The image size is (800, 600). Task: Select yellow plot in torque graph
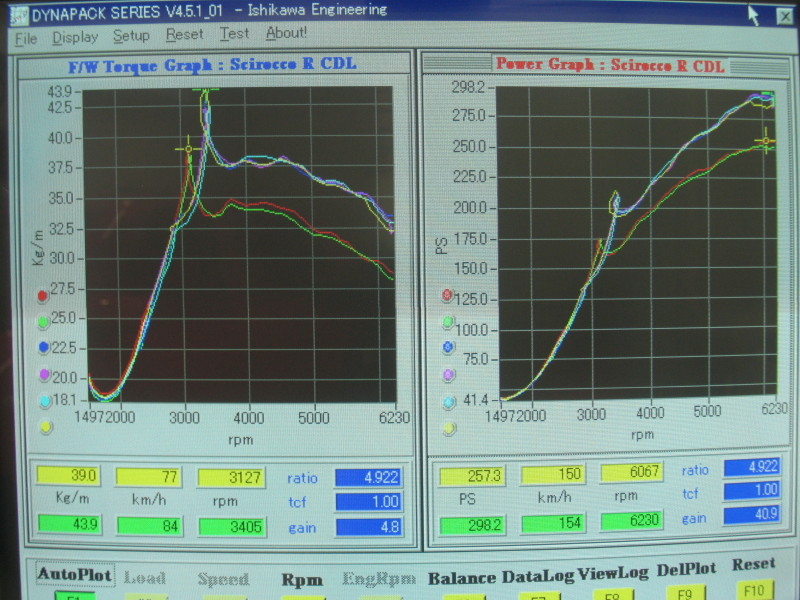pos(46,427)
